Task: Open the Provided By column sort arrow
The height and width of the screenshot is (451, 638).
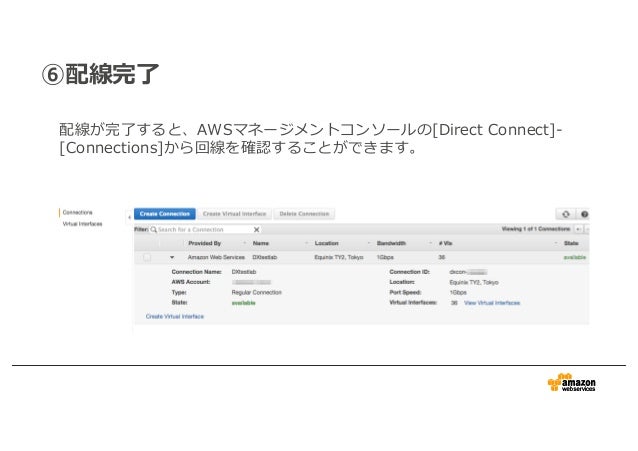Action: pos(245,243)
